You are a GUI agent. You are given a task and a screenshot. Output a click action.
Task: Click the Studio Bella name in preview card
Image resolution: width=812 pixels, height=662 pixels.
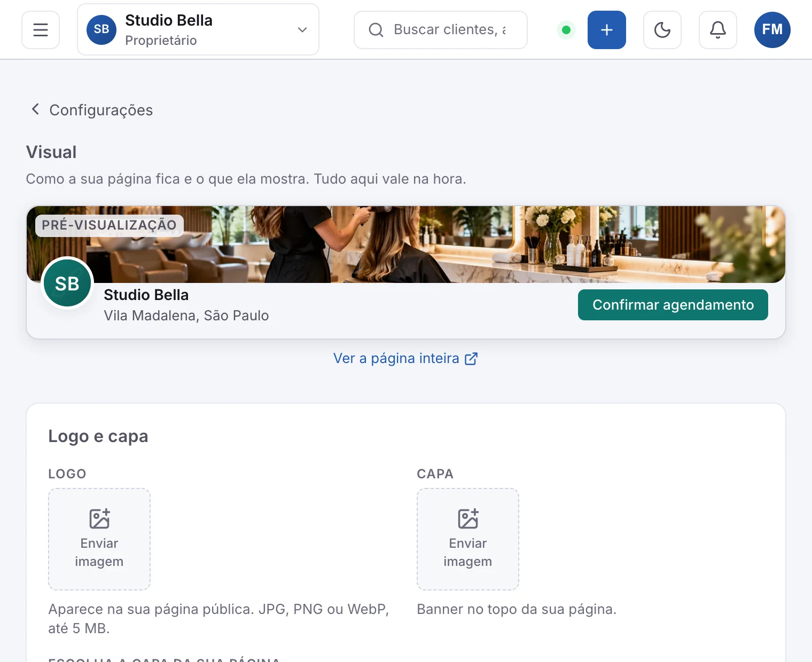coord(146,295)
